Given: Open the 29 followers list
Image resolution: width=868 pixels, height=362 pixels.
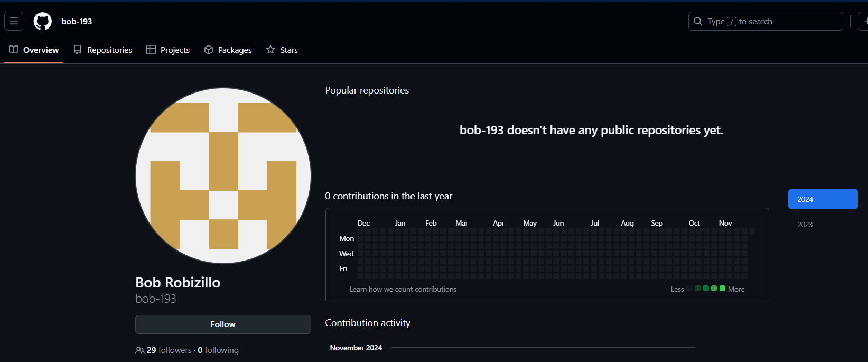Looking at the screenshot, I should 169,350.
